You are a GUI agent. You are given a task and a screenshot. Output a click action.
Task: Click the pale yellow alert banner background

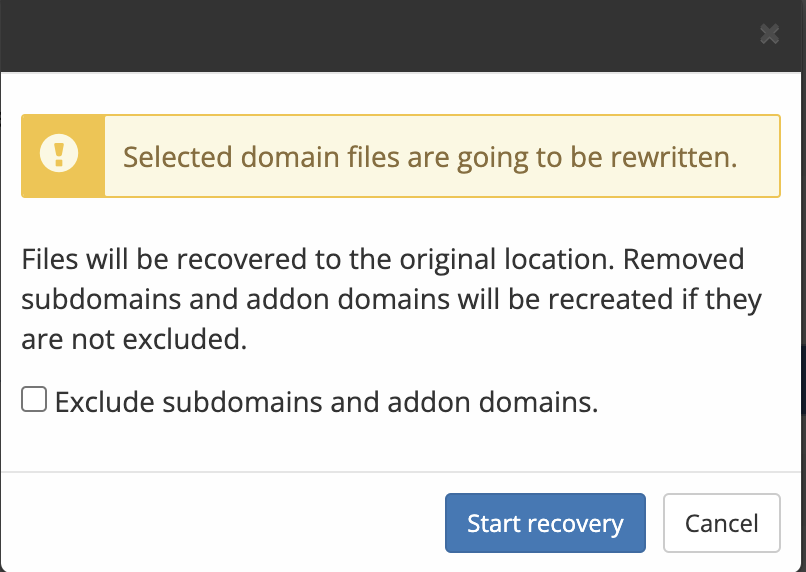click(x=442, y=156)
